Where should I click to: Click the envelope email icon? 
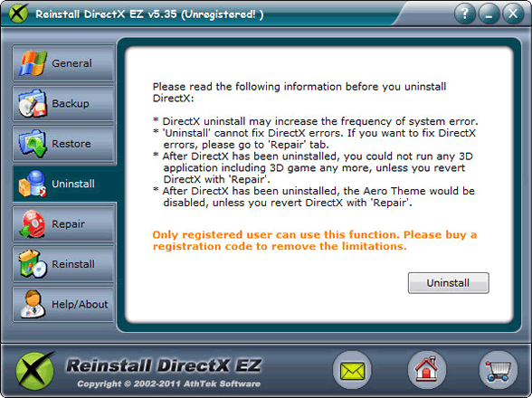coord(352,371)
